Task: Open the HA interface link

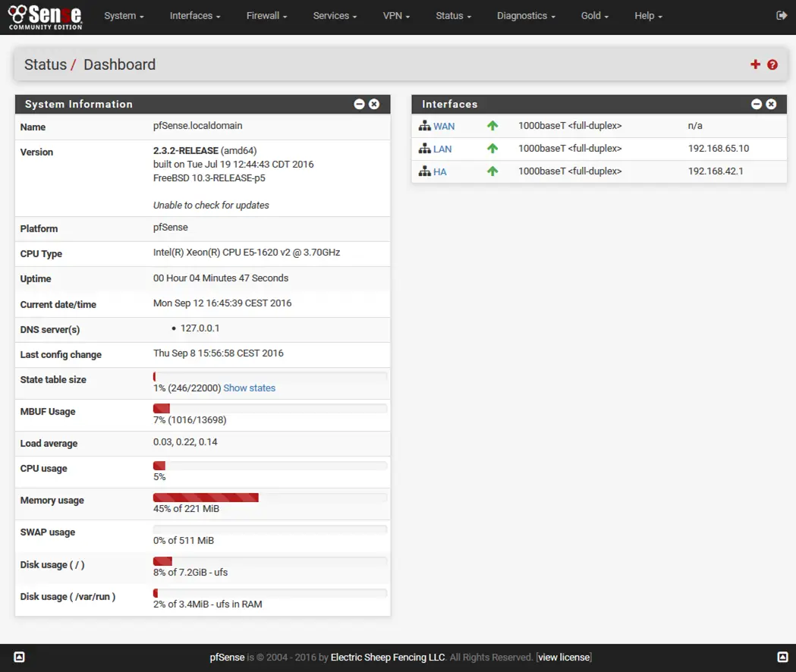Action: (439, 172)
